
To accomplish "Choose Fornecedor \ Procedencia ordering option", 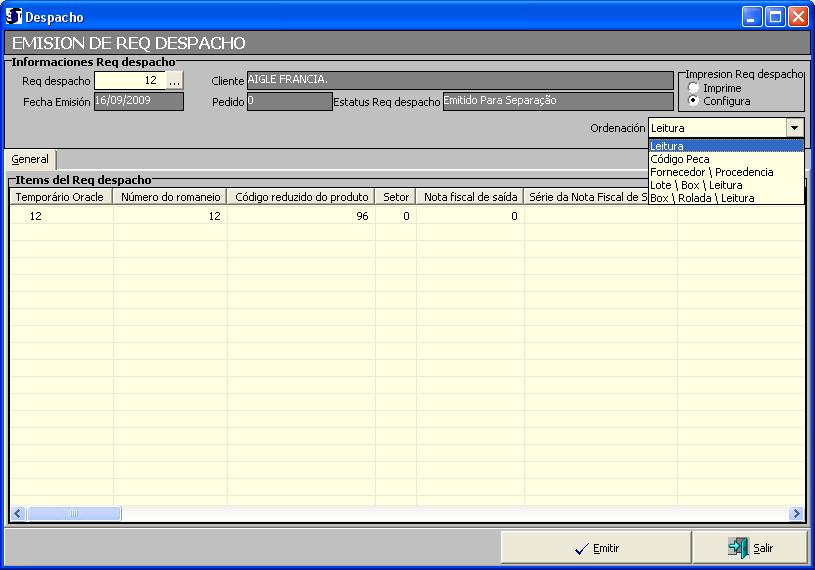I will pos(711,172).
